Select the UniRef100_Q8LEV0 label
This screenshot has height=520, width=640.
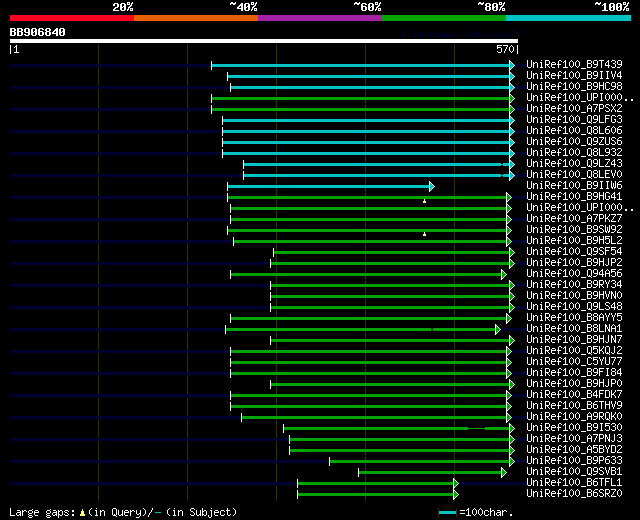click(x=574, y=175)
